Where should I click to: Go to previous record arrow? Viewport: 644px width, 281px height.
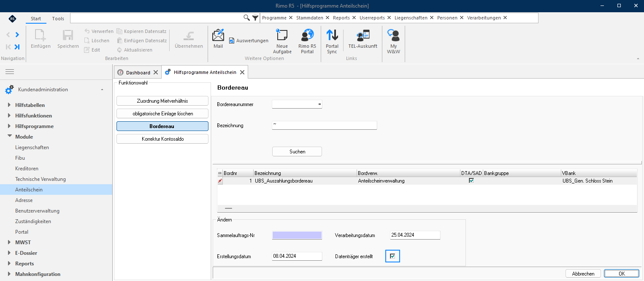[x=8, y=35]
